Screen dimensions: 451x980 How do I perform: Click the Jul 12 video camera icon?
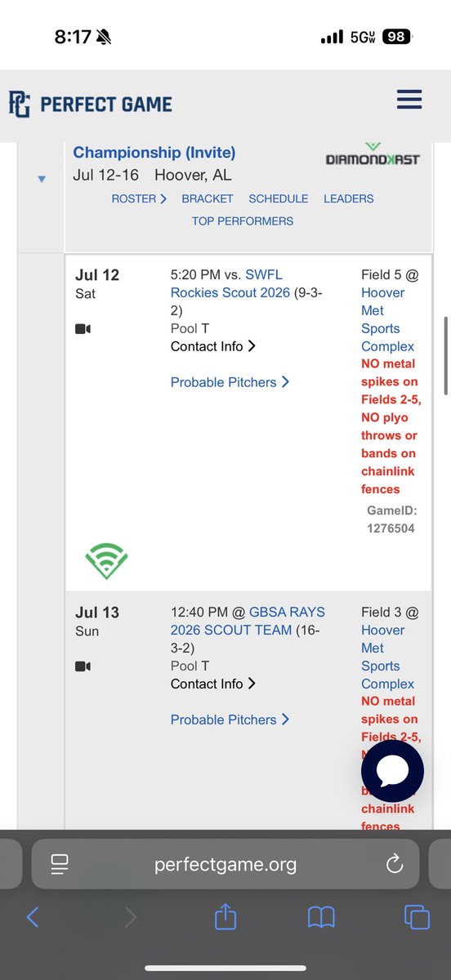(83, 328)
